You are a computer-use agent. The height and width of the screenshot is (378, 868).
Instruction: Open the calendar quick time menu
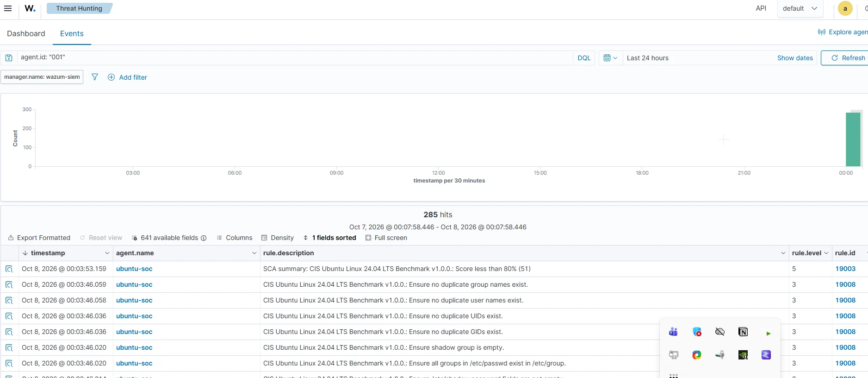pyautogui.click(x=610, y=58)
